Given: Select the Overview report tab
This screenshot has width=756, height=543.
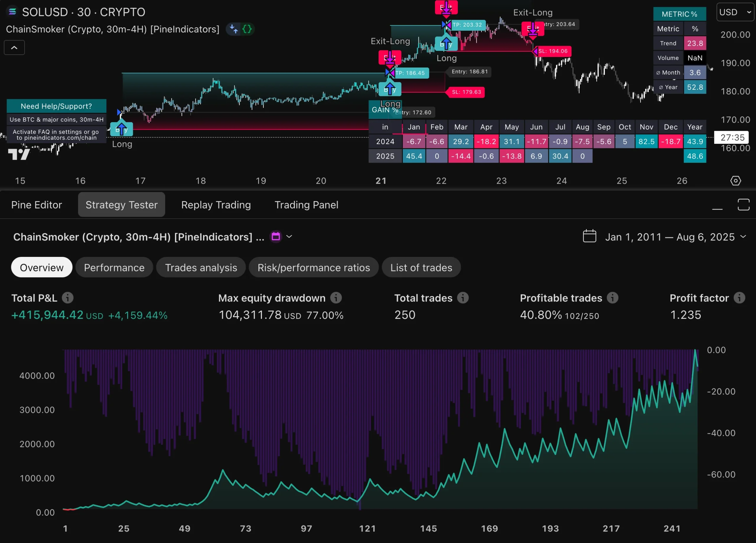Looking at the screenshot, I should coord(42,267).
